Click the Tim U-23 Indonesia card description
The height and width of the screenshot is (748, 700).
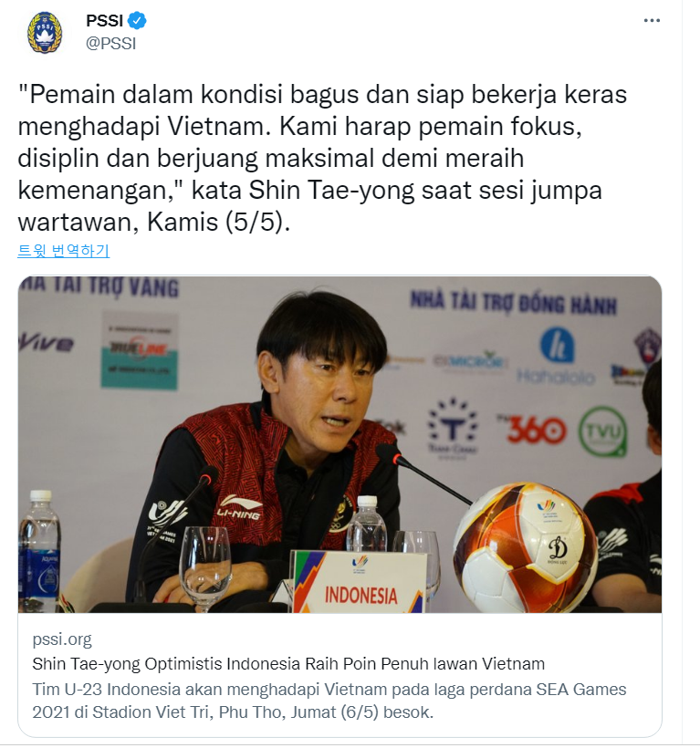pos(329,701)
